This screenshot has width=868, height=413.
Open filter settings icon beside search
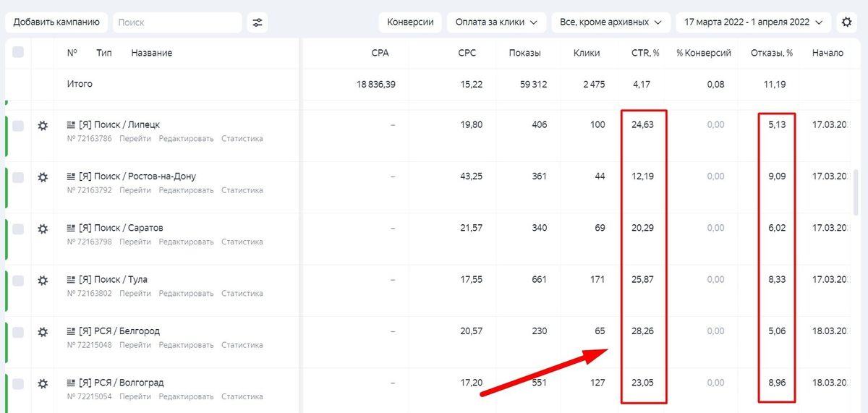tap(258, 22)
